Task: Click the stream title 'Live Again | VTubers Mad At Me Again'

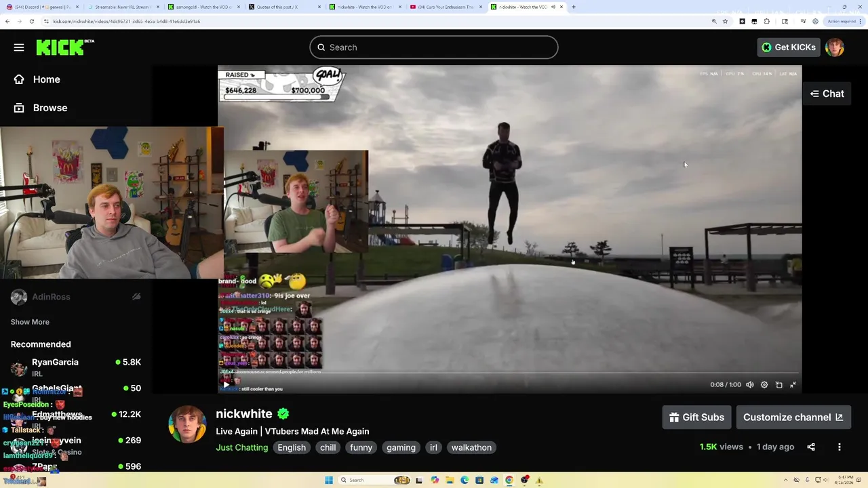Action: click(x=292, y=431)
